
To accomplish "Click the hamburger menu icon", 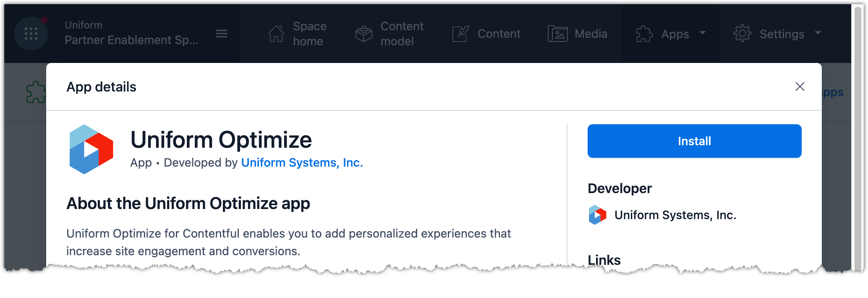I will [x=221, y=34].
